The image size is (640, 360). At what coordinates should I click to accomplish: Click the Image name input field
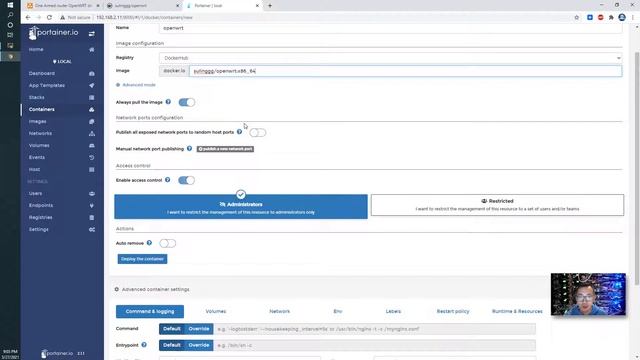pyautogui.click(x=406, y=71)
